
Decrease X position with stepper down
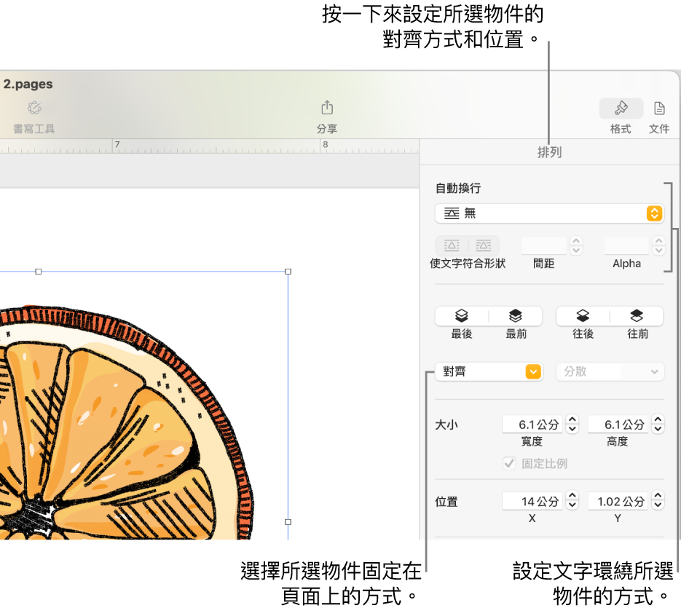click(x=572, y=506)
